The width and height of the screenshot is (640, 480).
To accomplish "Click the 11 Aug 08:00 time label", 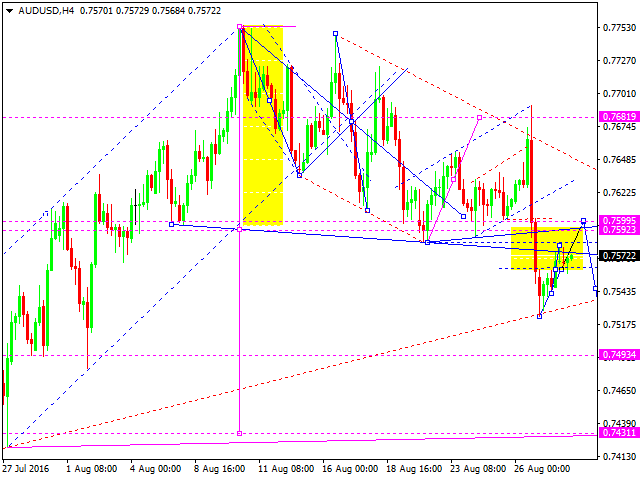I will point(286,469).
